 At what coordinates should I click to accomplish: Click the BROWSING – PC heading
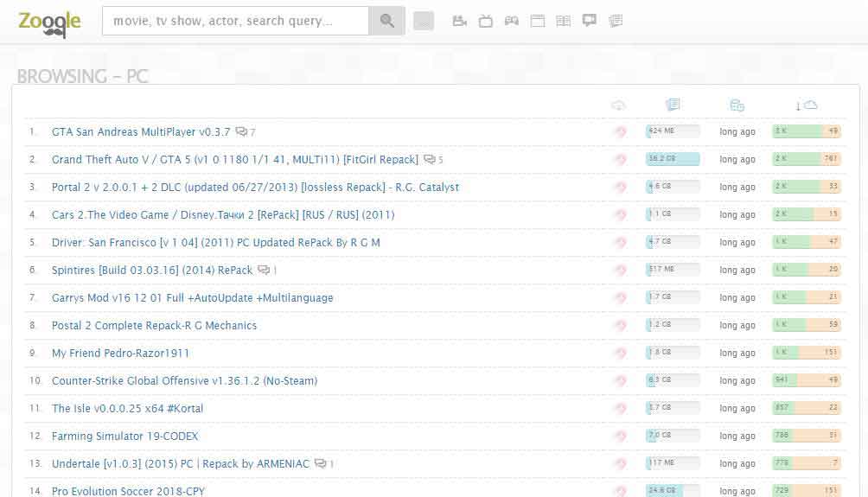82,76
